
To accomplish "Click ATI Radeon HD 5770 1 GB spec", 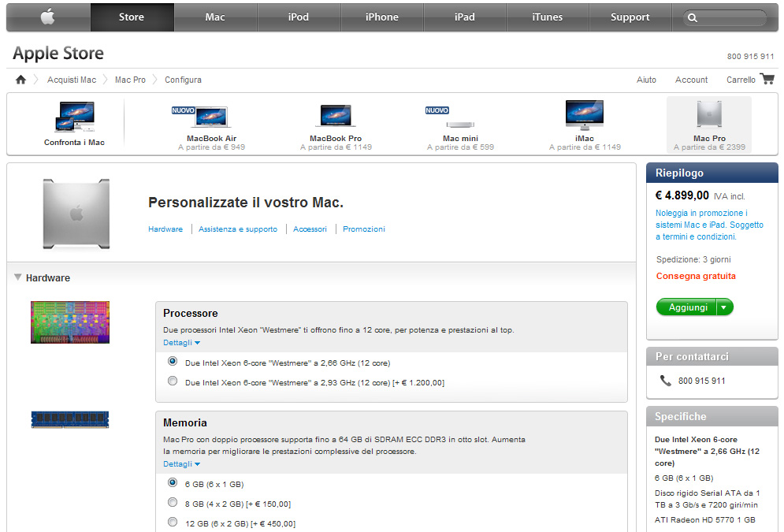I will click(x=705, y=519).
